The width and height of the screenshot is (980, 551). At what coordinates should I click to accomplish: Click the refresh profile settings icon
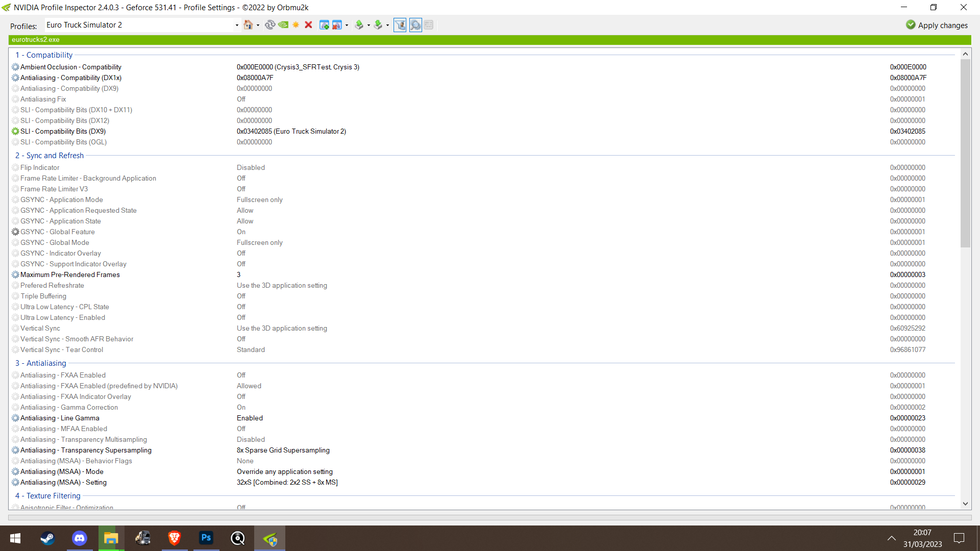270,25
